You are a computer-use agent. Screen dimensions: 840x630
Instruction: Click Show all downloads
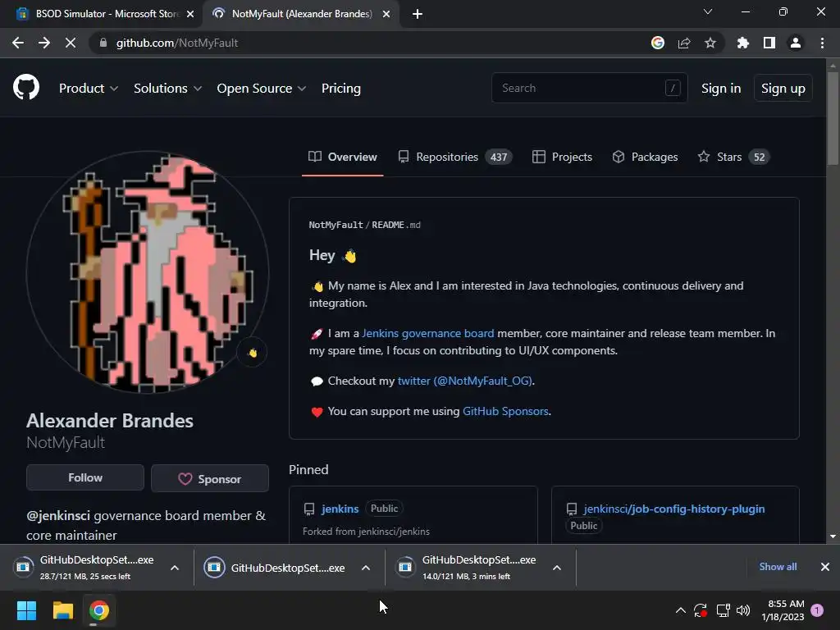click(778, 566)
